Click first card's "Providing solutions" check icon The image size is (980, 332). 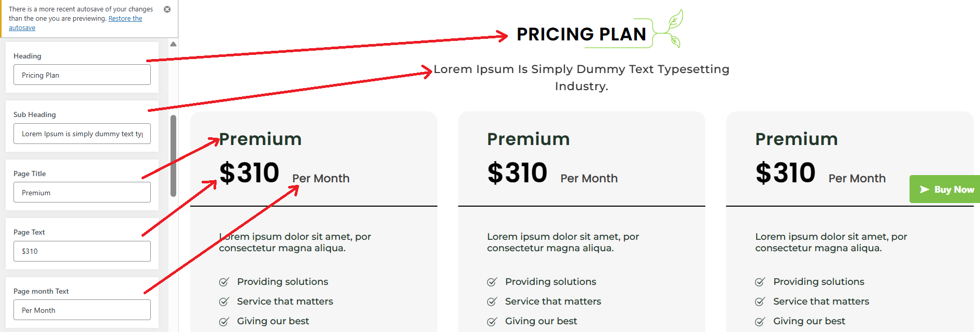click(224, 282)
